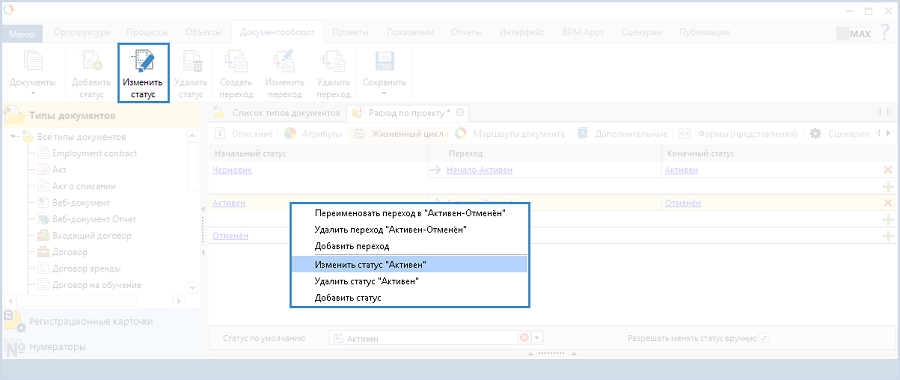Viewport: 900px width, 380px height.
Task: Select Изменить статус "Активен" menu entry
Action: 410,264
